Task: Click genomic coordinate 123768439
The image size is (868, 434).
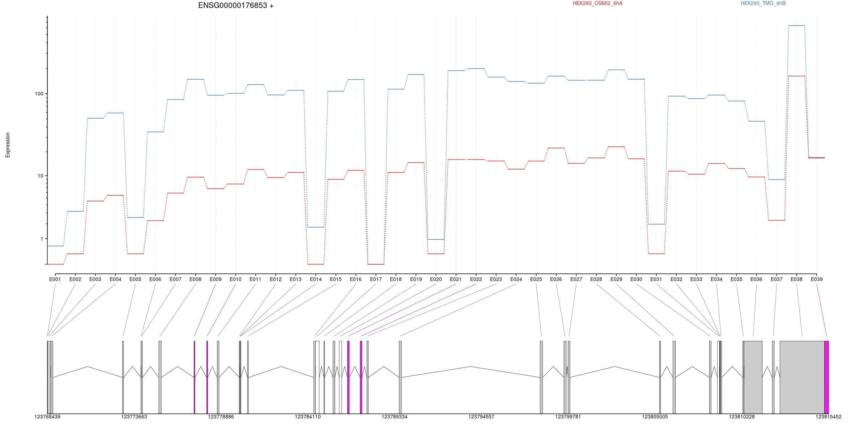Action: (47, 417)
